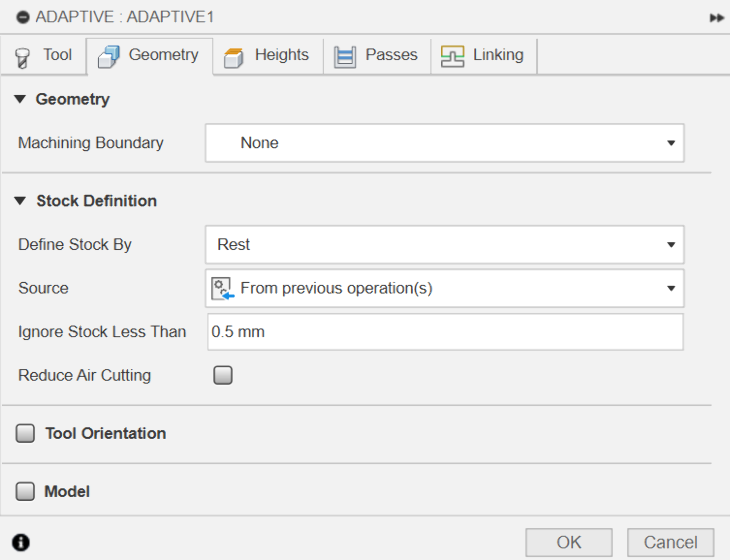Click the Geometry tab cube icon
730x560 pixels.
[109, 57]
